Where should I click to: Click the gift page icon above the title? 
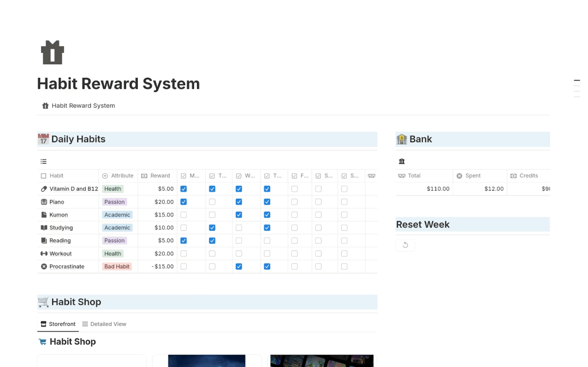(x=52, y=52)
